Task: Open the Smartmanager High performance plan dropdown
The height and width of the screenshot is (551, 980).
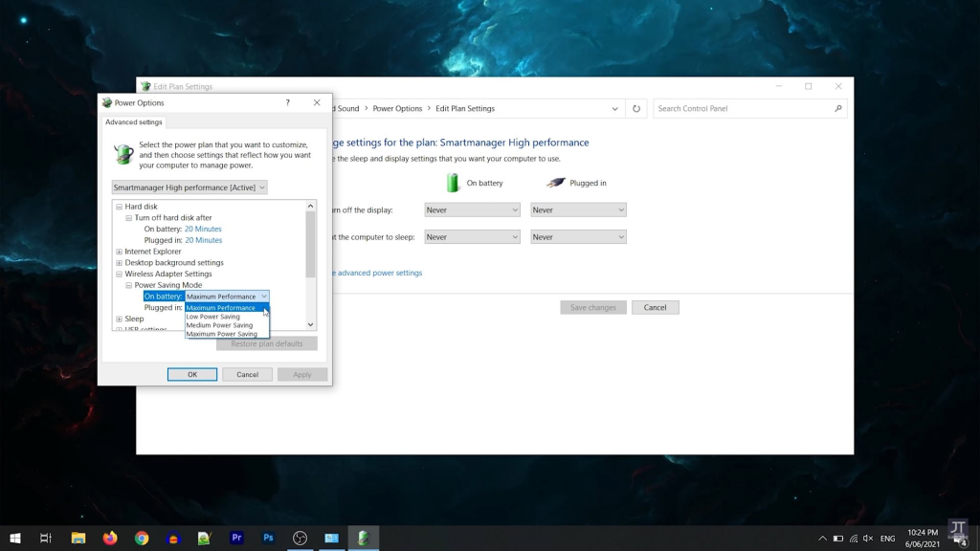Action: [189, 187]
